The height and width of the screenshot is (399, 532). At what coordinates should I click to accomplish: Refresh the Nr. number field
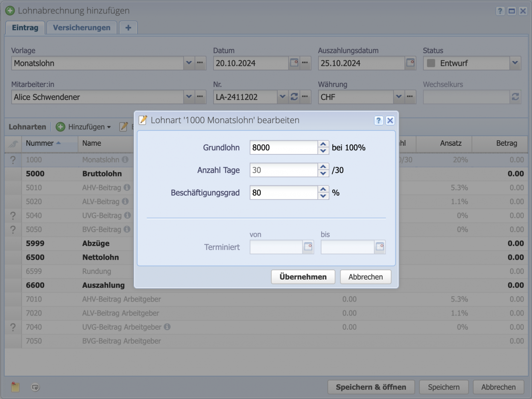294,97
